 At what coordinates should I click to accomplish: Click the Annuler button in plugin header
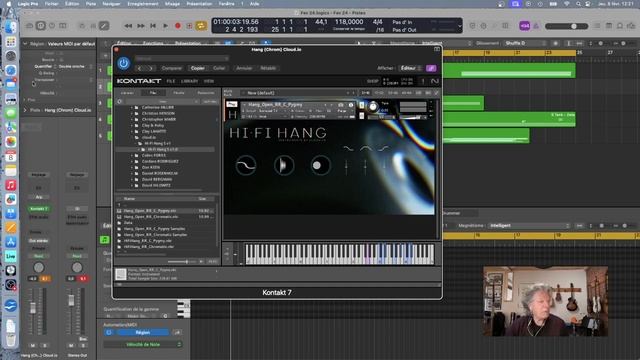click(x=244, y=68)
